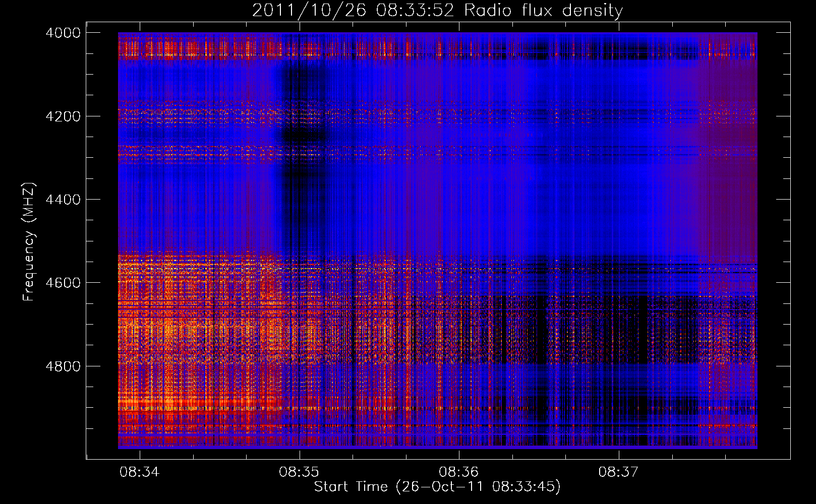Select the '4600' frequency axis label
Screen dimensions: 816x504
click(63, 283)
